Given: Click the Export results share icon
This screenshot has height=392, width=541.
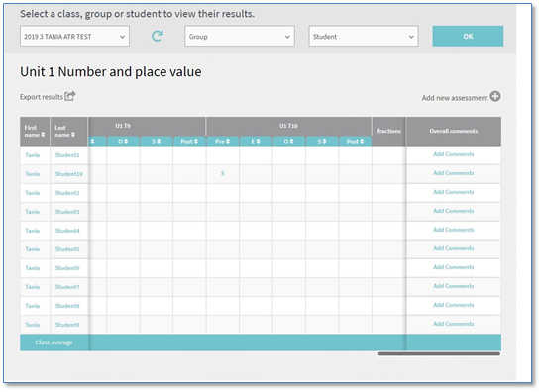Looking at the screenshot, I should click(x=70, y=96).
